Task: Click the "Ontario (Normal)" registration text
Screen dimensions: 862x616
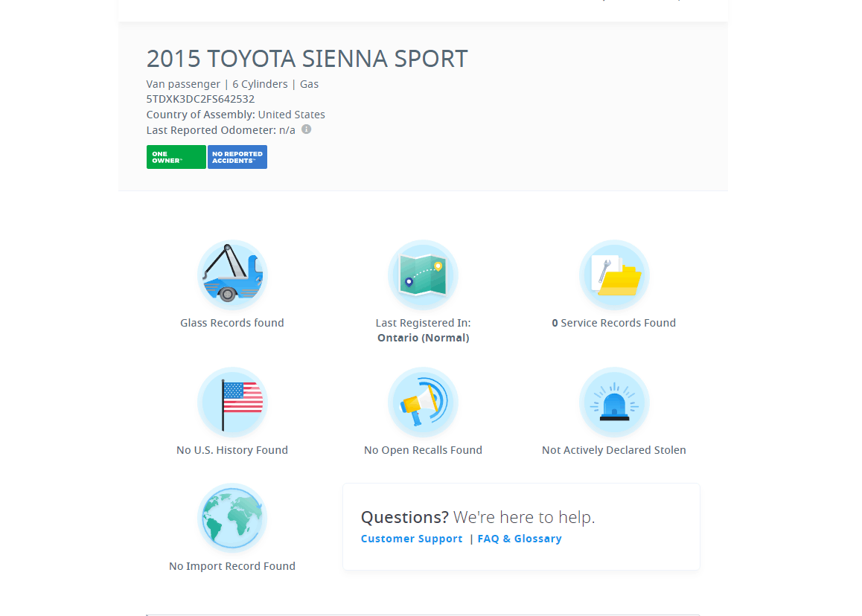Action: (x=423, y=338)
